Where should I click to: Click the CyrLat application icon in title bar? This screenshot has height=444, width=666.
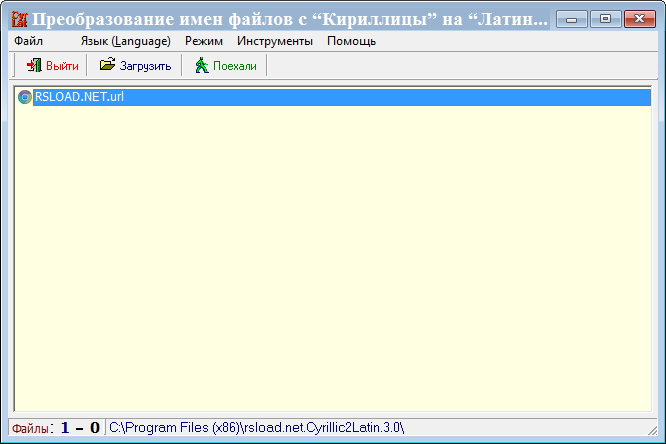20,19
